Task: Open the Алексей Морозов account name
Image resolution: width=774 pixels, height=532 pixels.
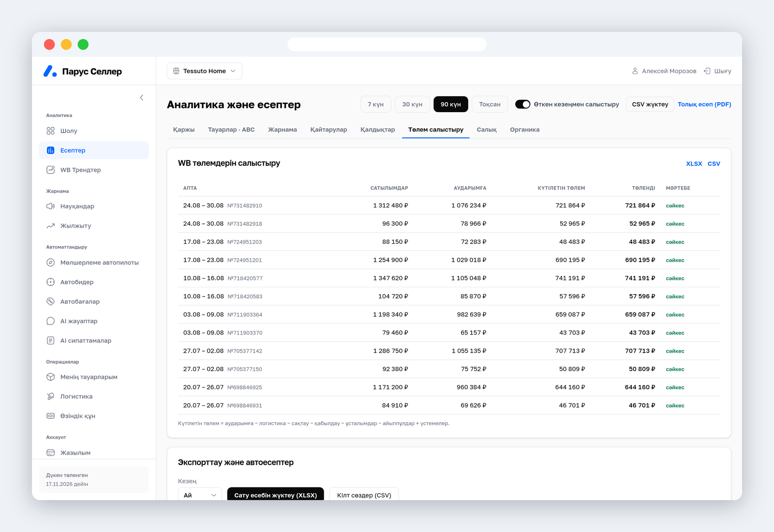Action: coord(669,71)
